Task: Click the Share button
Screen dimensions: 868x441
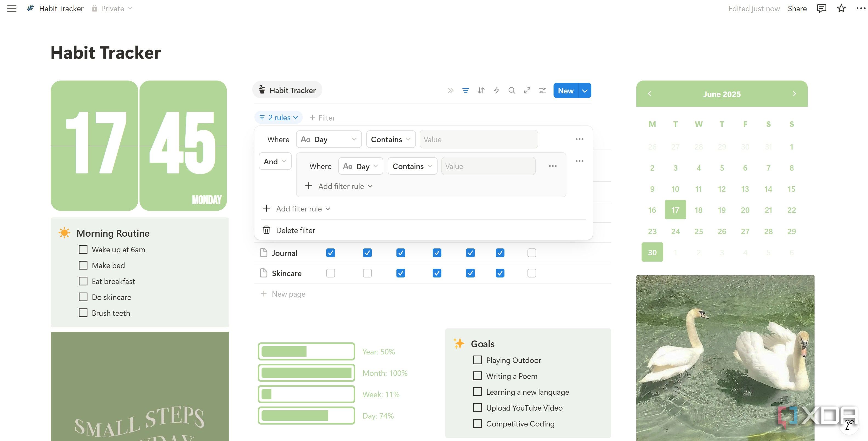Action: click(797, 8)
